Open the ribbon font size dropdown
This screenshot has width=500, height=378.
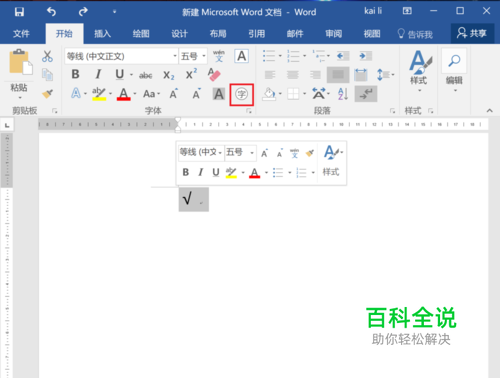[204, 56]
